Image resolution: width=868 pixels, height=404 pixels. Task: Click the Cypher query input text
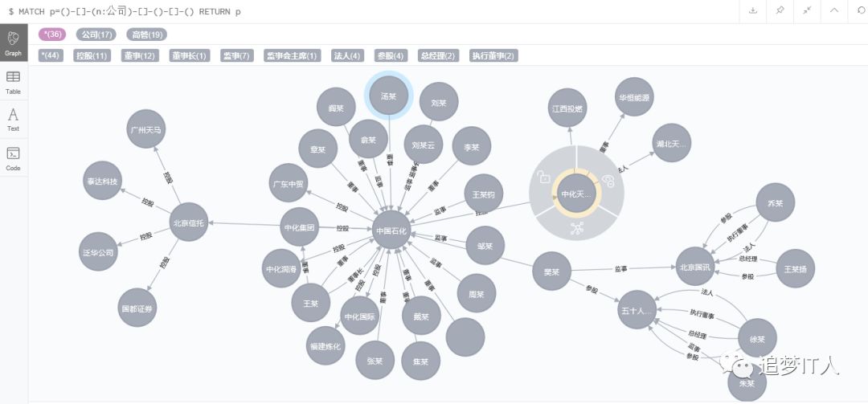click(129, 11)
